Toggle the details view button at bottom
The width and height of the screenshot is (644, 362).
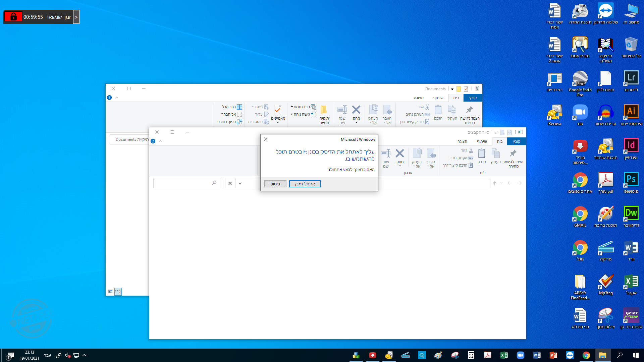[x=118, y=292]
